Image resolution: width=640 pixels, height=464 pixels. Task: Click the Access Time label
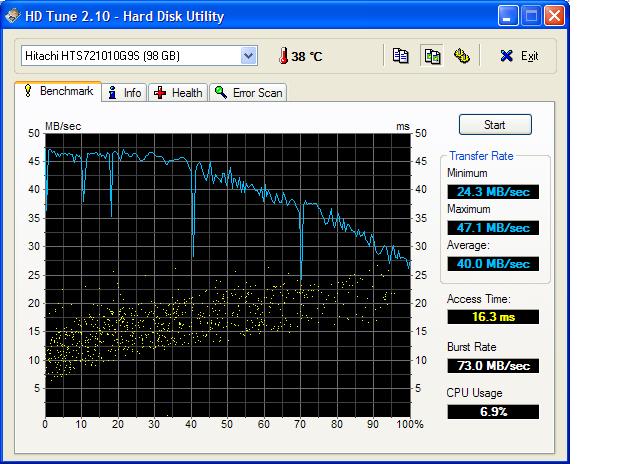click(x=479, y=299)
